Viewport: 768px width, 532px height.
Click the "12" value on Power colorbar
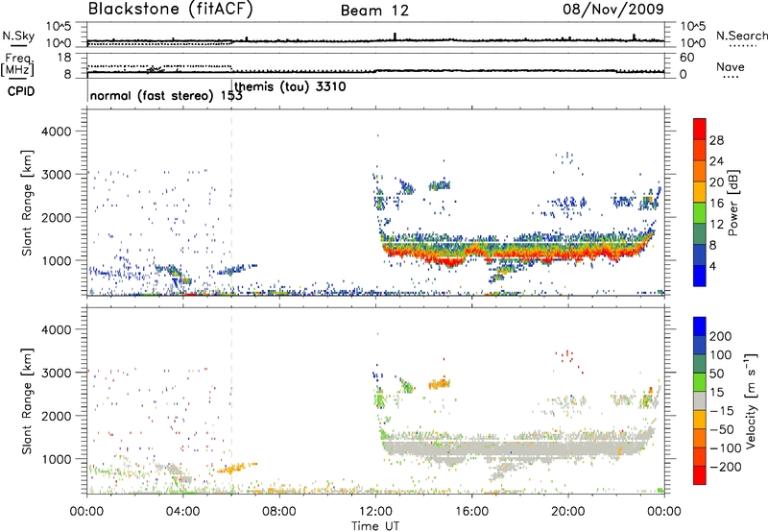click(x=716, y=225)
